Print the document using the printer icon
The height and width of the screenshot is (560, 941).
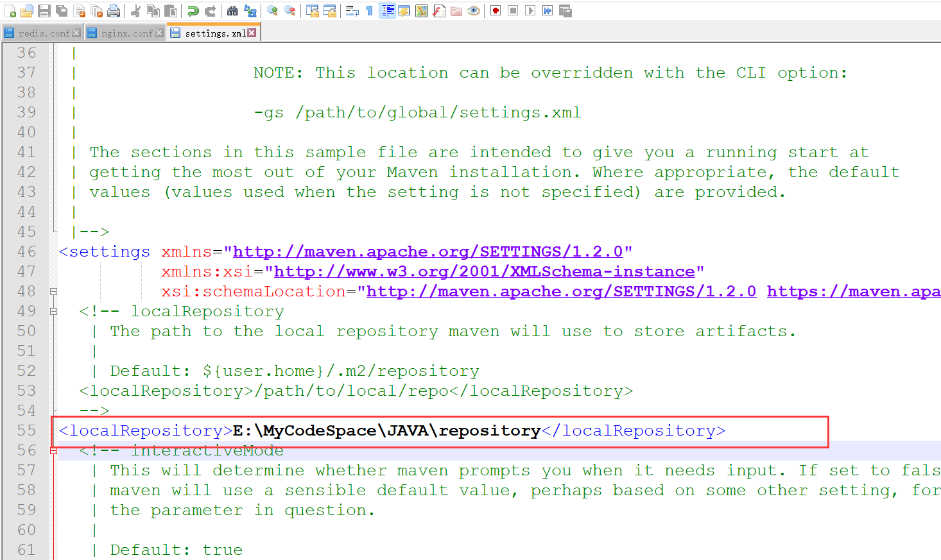click(x=114, y=11)
